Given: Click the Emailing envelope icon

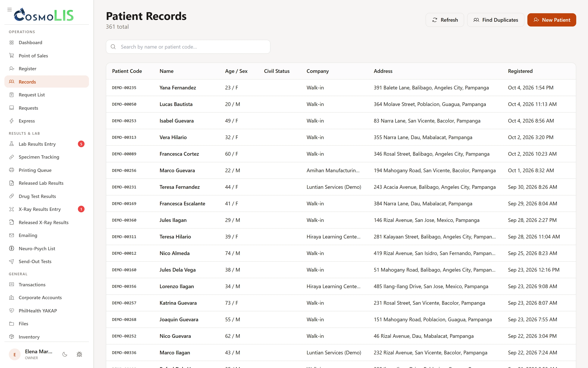Looking at the screenshot, I should pos(11,235).
